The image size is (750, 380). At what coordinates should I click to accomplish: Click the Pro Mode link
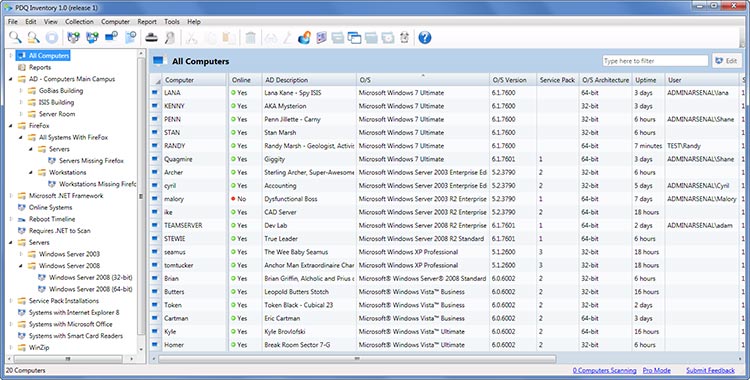(x=656, y=370)
